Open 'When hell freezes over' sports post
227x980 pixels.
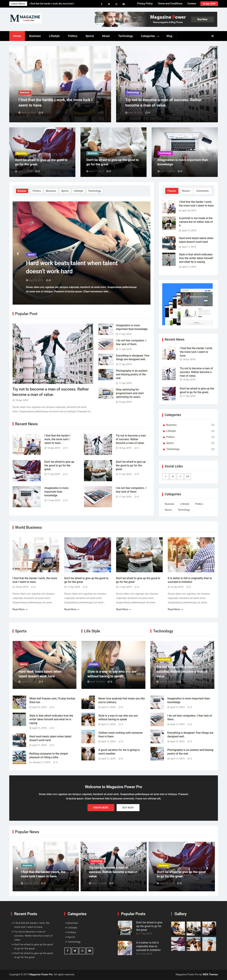click(52, 700)
